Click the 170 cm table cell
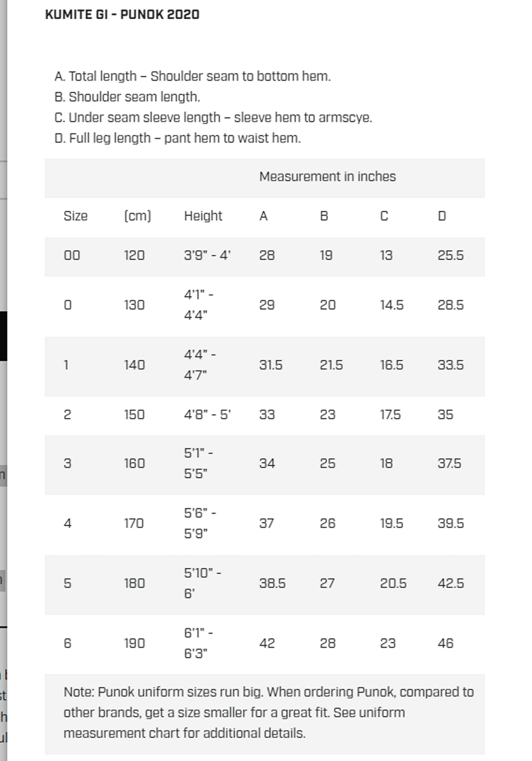This screenshot has height=761, width=532. (134, 524)
